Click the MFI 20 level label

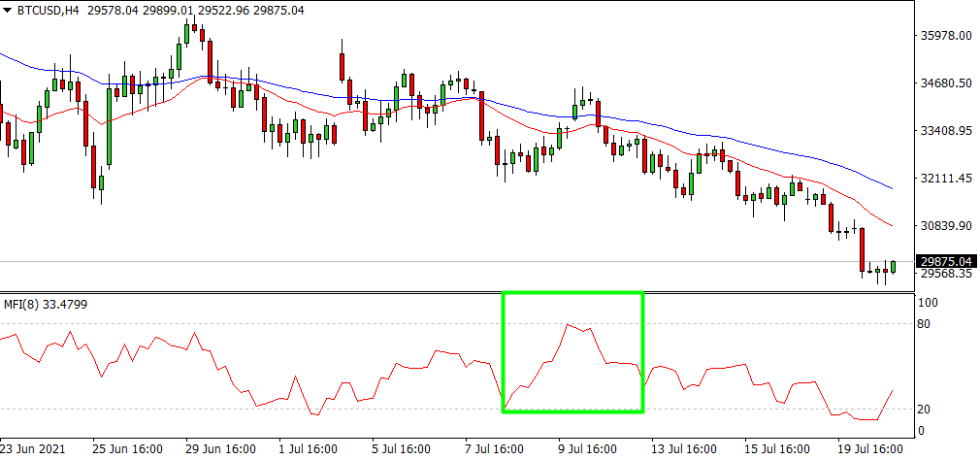tap(924, 409)
